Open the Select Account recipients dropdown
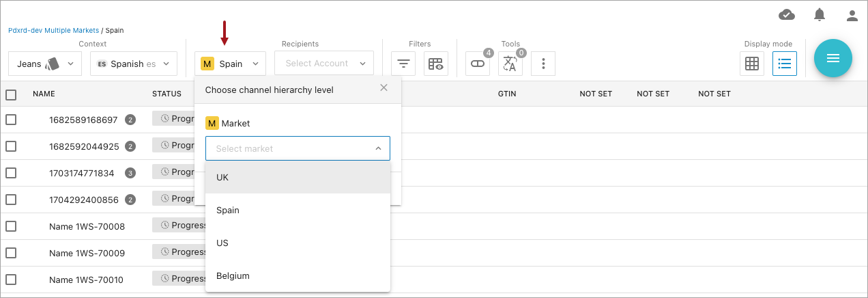Image resolution: width=868 pixels, height=298 pixels. pyautogui.click(x=324, y=64)
